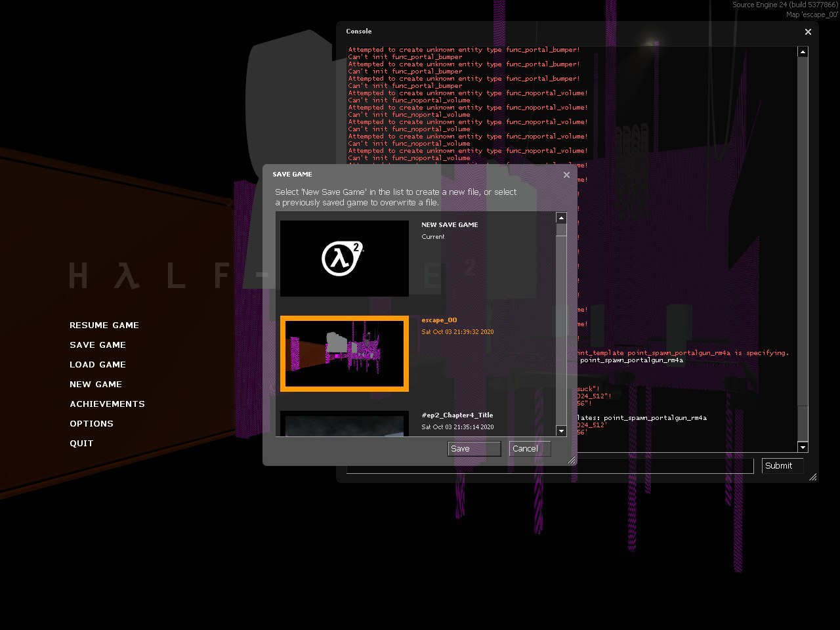Click the Save Game dialog resize grip
Image resolution: width=840 pixels, height=630 pixels.
[572, 461]
